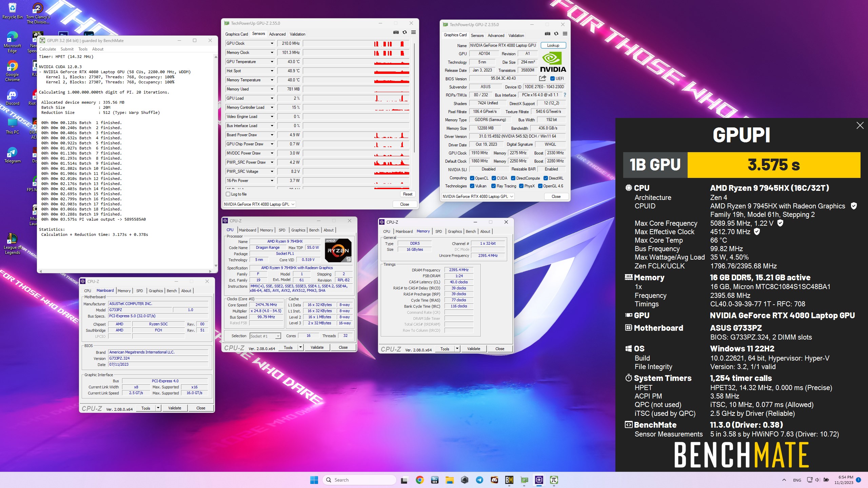This screenshot has height=488, width=868.
Task: Click the CPU-Z icon on the taskbar
Action: click(x=539, y=480)
